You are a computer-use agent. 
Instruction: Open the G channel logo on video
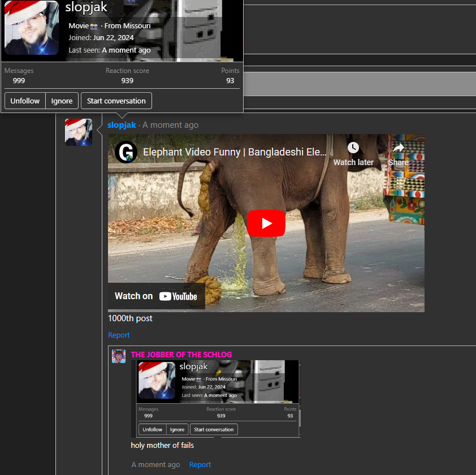(126, 152)
